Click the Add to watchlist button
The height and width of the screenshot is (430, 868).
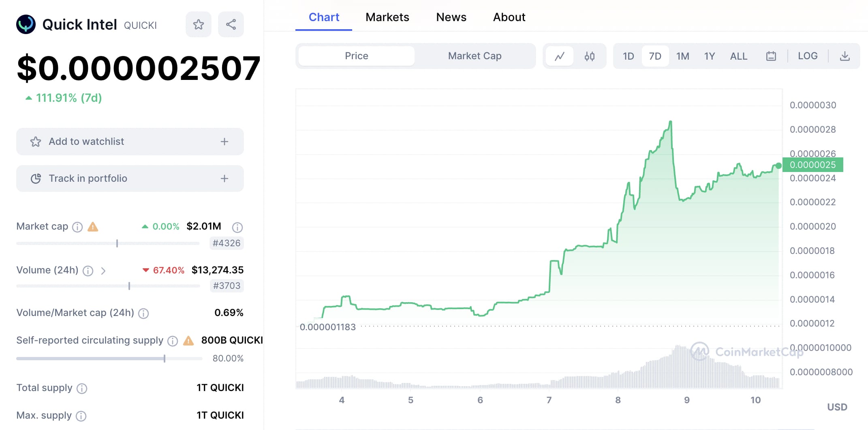[x=86, y=142]
